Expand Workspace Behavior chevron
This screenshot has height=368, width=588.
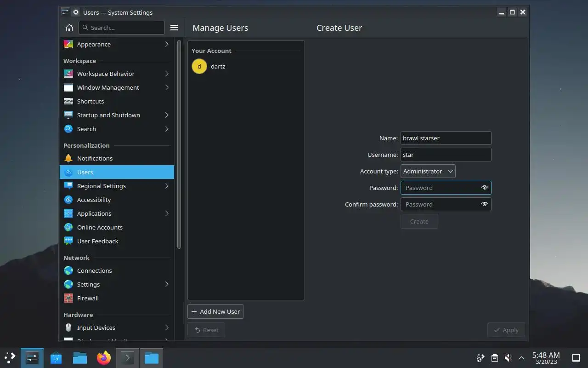coord(167,74)
